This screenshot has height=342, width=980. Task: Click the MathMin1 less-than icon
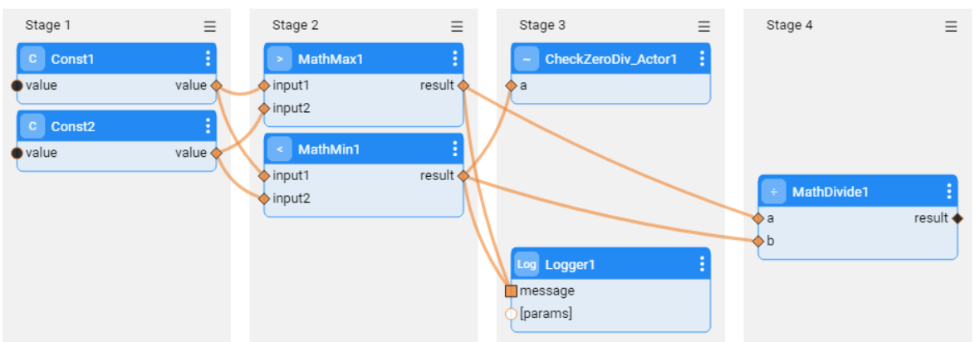(x=279, y=149)
